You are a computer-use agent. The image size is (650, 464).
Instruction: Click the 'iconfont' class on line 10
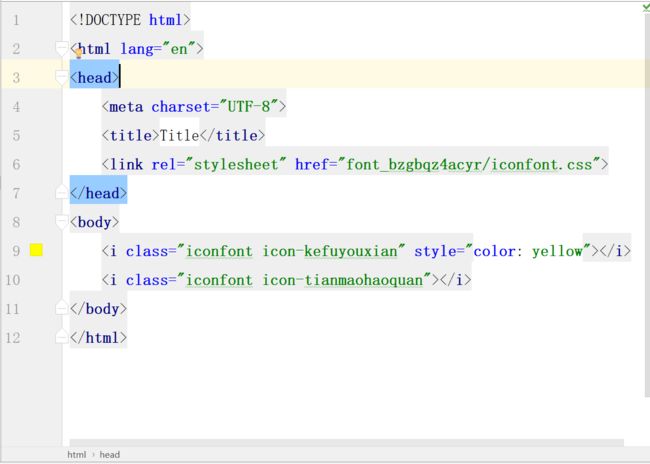click(219, 280)
